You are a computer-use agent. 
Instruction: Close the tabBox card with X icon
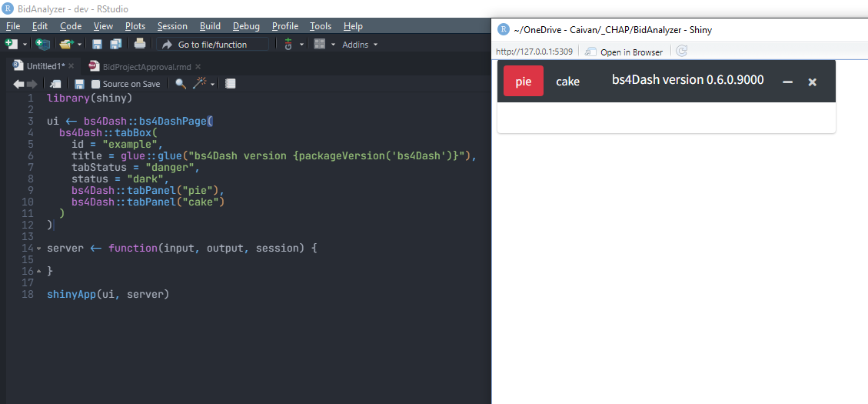(812, 82)
